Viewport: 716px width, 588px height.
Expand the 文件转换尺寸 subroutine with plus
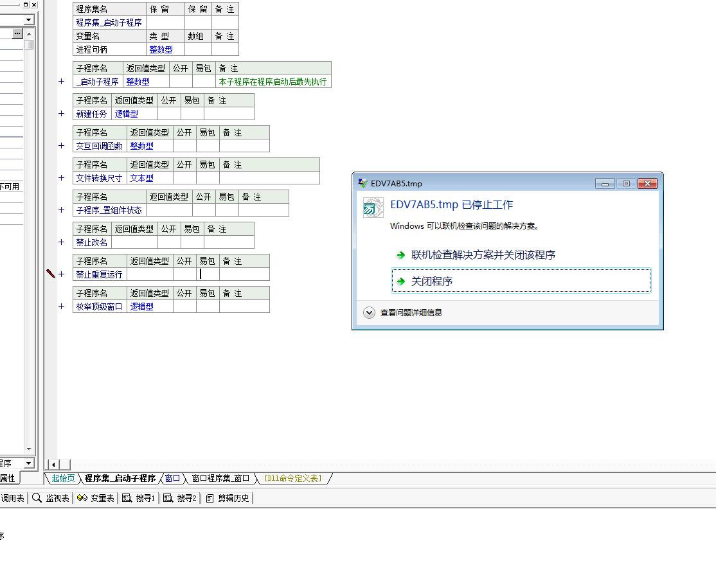pos(62,177)
